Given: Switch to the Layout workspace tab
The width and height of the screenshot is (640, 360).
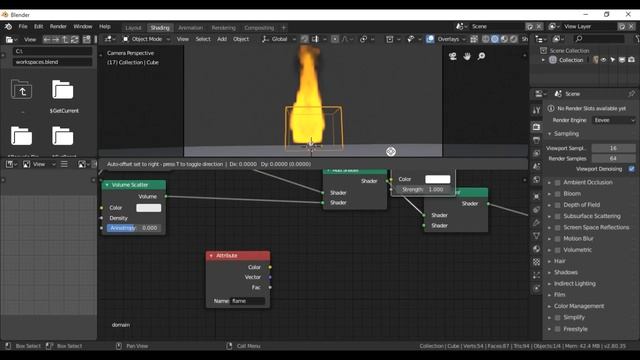Looking at the screenshot, I should click(x=133, y=28).
